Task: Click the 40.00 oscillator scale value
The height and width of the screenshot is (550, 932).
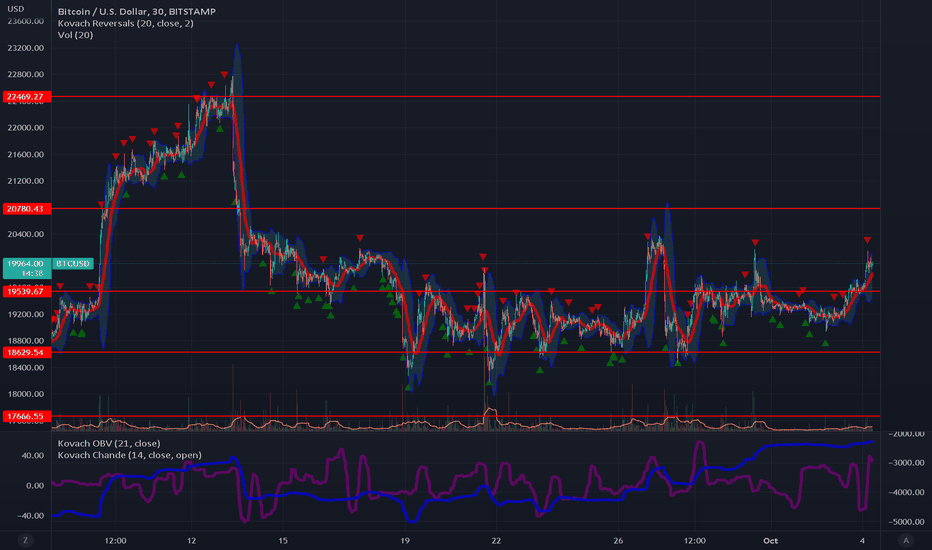Action: point(33,455)
